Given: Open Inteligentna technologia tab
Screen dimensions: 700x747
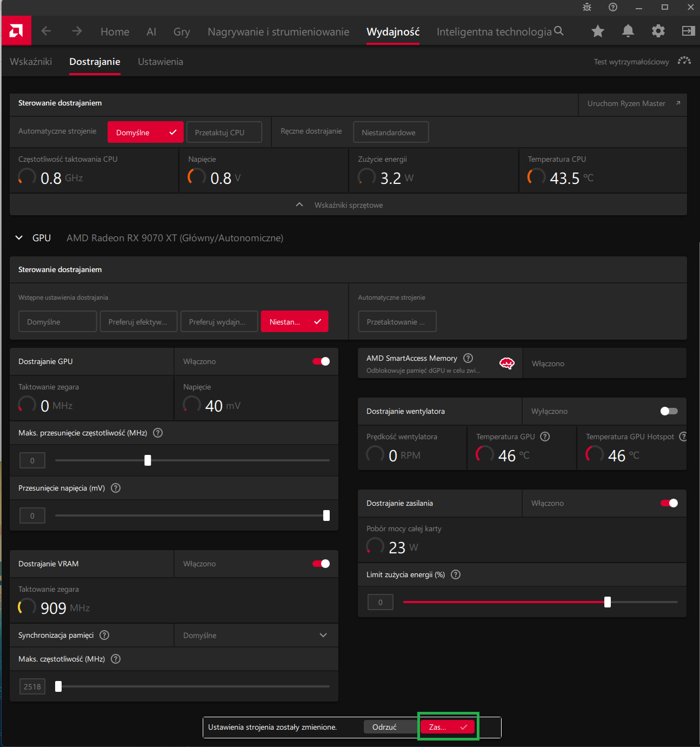Looking at the screenshot, I should coord(494,31).
